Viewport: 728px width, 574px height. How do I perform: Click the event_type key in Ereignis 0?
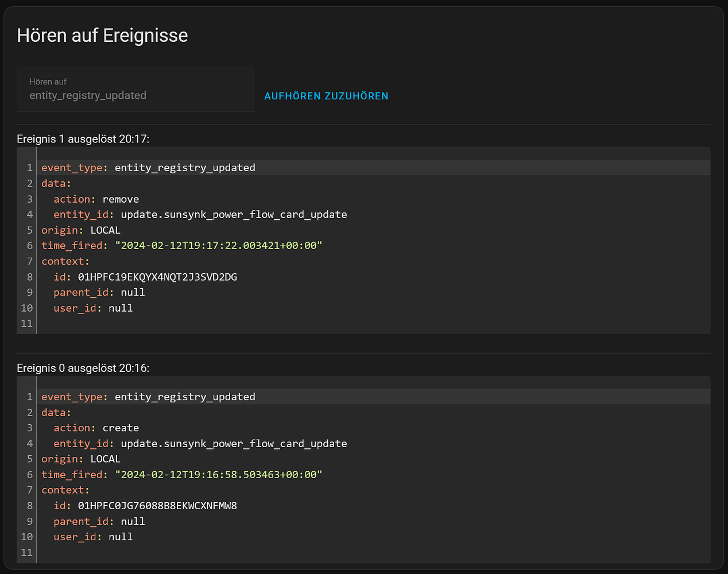[x=73, y=396]
